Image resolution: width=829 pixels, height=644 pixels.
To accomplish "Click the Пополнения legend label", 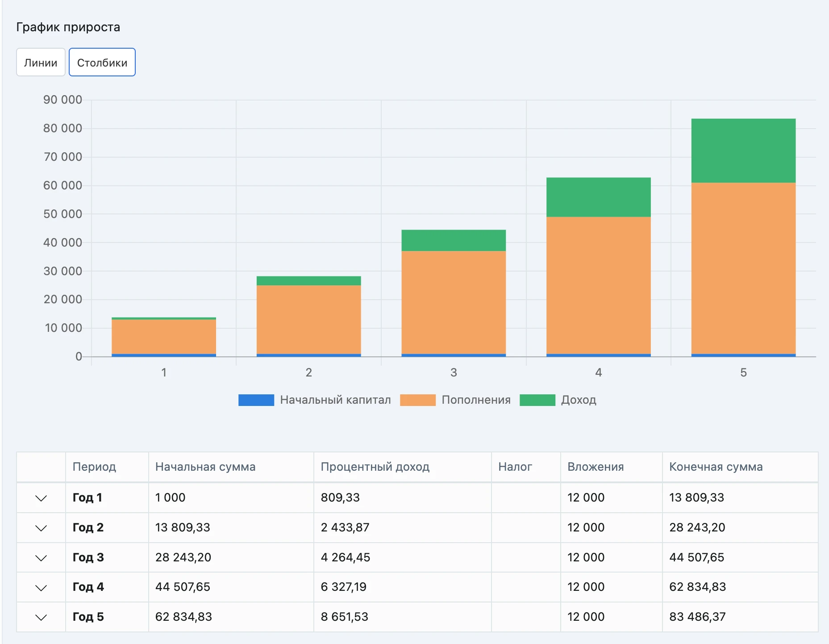I will (476, 400).
